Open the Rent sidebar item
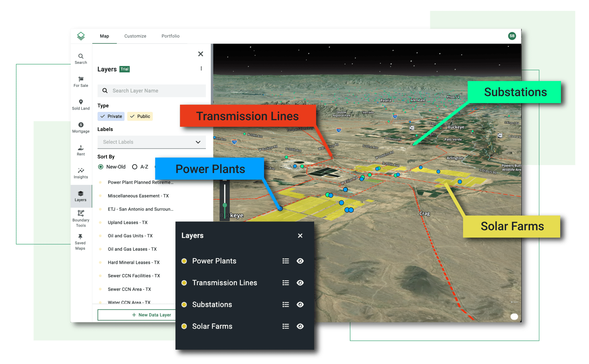 click(81, 150)
